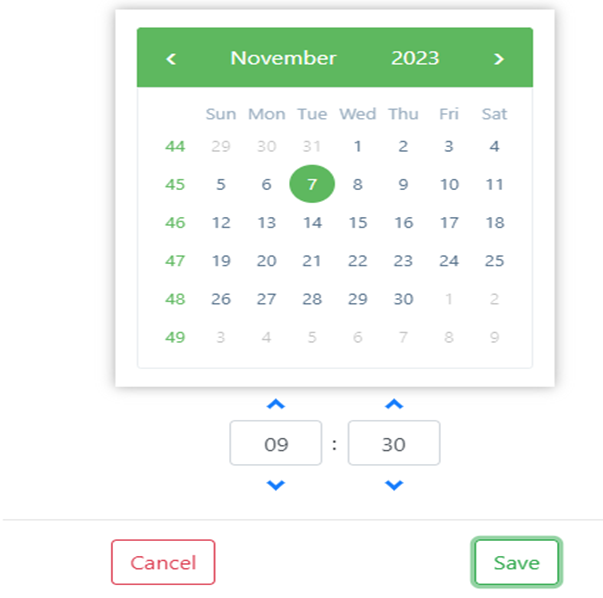Image resolution: width=603 pixels, height=598 pixels.
Task: Open the November month selector
Action: point(283,58)
